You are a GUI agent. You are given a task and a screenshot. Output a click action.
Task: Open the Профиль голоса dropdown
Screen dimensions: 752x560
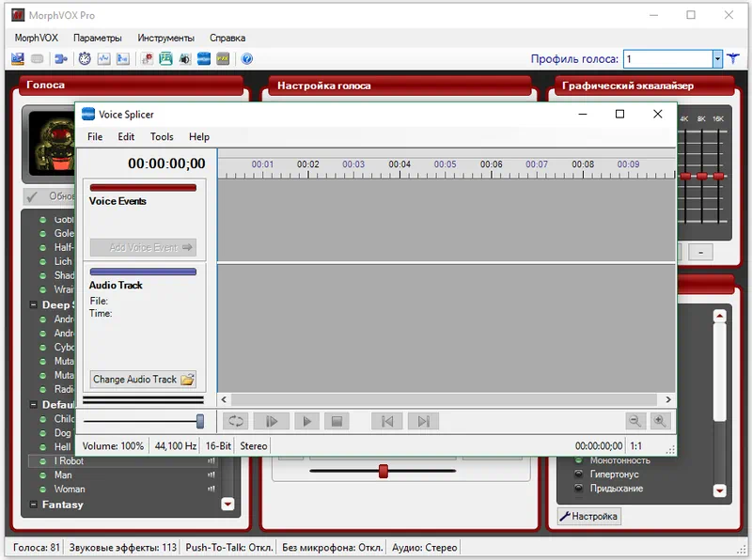click(717, 59)
